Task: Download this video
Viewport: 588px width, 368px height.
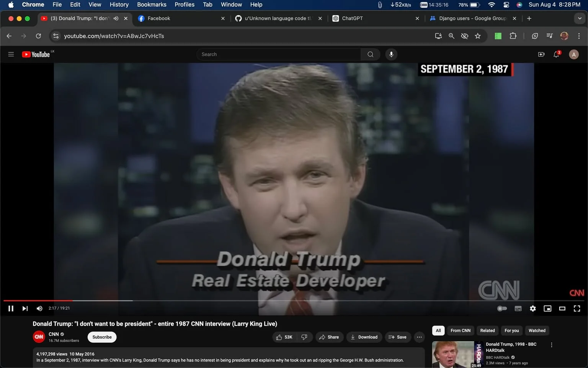Action: 364,337
